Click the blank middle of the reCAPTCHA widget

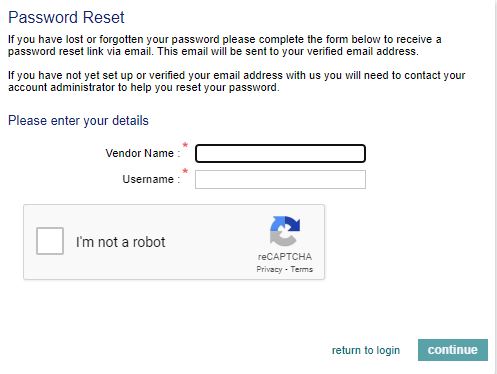pos(213,242)
